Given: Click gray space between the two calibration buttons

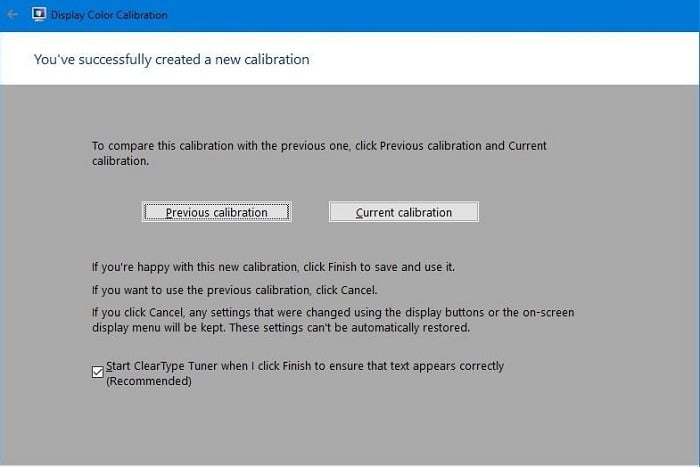Looking at the screenshot, I should 310,212.
